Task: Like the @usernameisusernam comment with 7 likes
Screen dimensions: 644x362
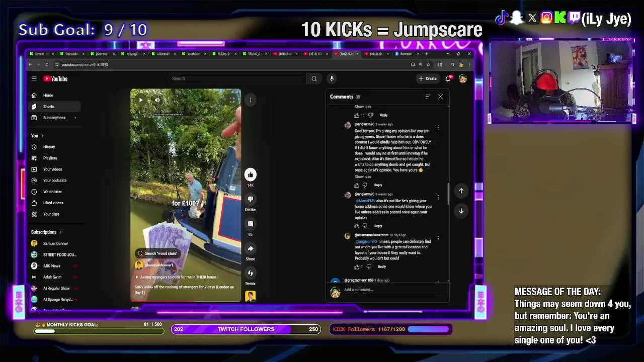Action: click(x=357, y=267)
